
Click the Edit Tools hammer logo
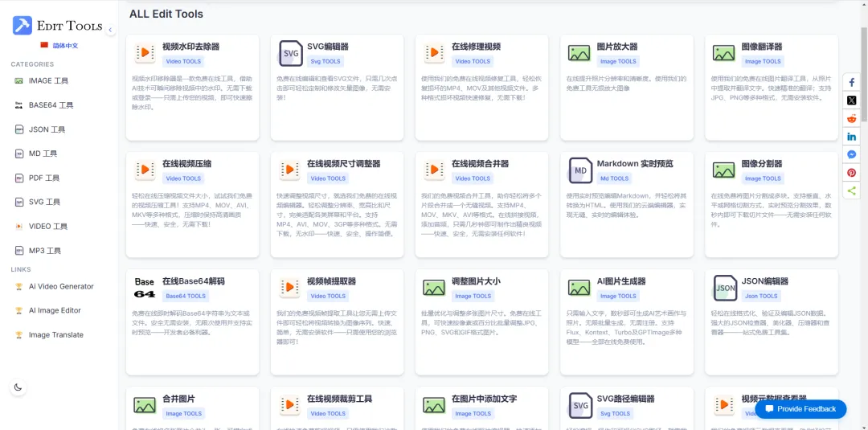[x=23, y=26]
